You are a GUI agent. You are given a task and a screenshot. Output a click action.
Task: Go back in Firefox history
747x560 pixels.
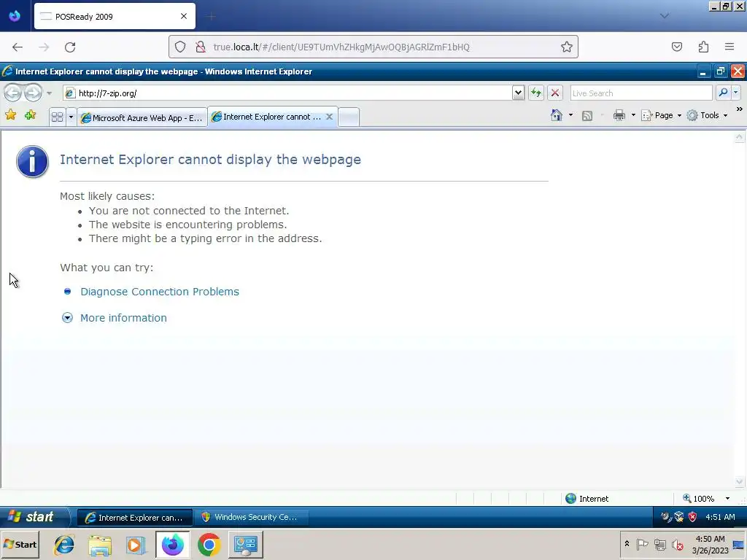(x=18, y=47)
